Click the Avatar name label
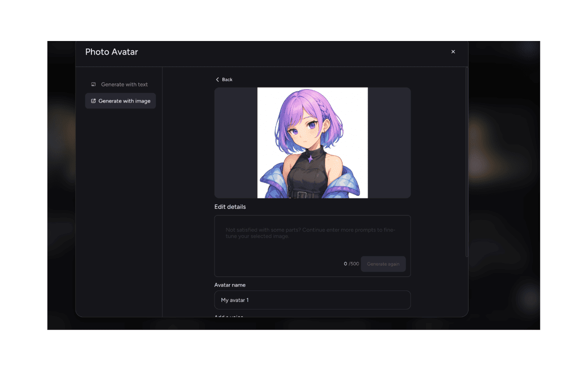The width and height of the screenshot is (588, 368). (230, 285)
